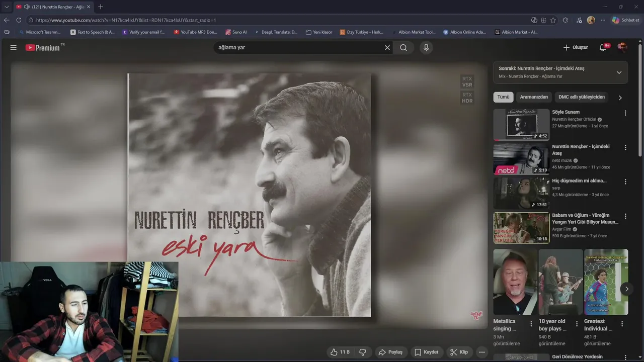Select the Aramanızdan filter chip
The height and width of the screenshot is (362, 644).
(534, 97)
